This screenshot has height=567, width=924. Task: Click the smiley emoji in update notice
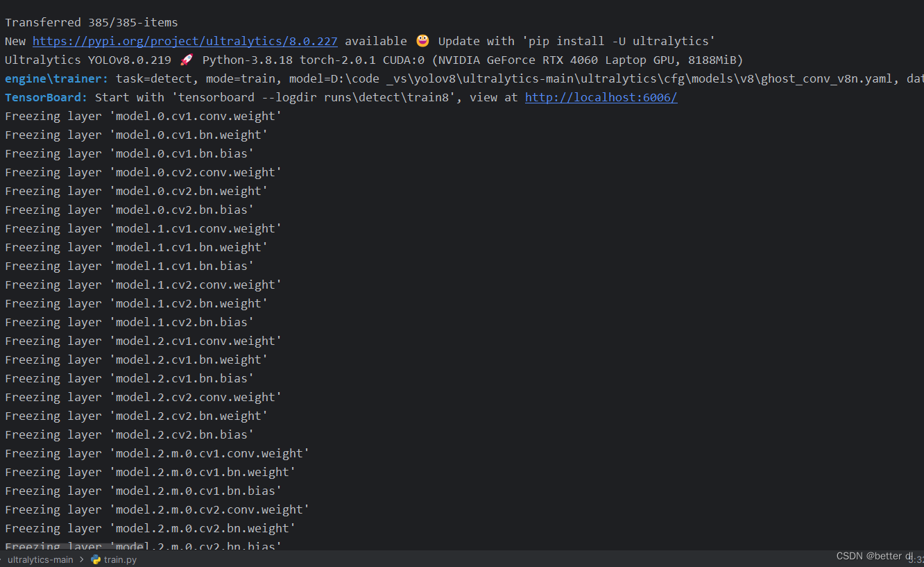(422, 41)
